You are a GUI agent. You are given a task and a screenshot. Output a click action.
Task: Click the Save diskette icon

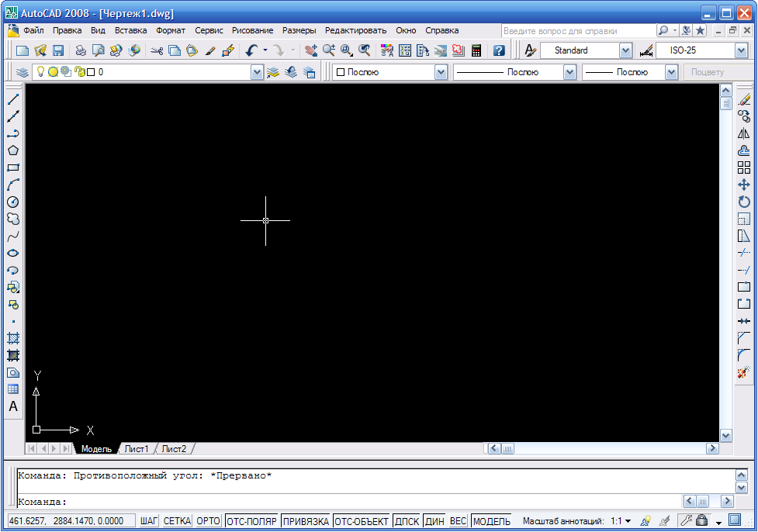click(x=58, y=50)
